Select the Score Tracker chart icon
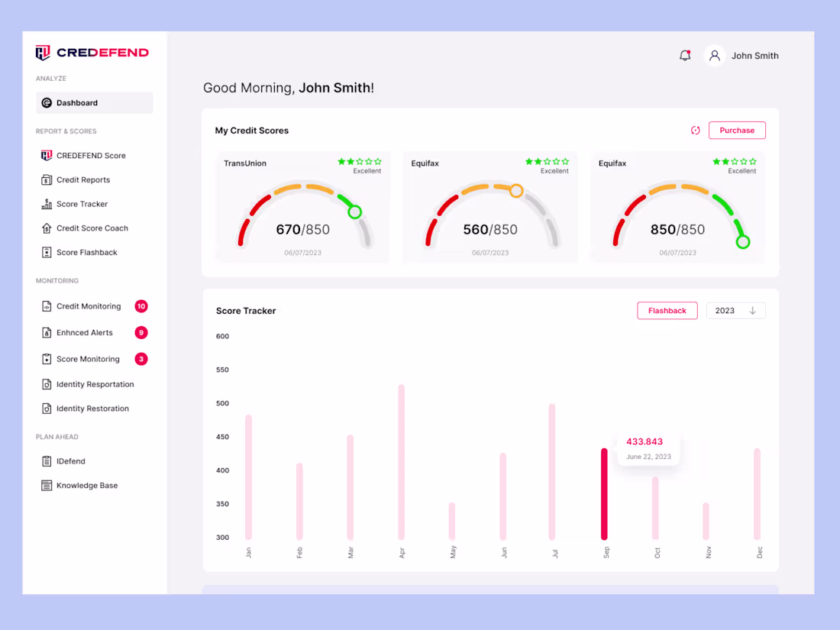Viewport: 840px width, 630px height. pos(46,204)
